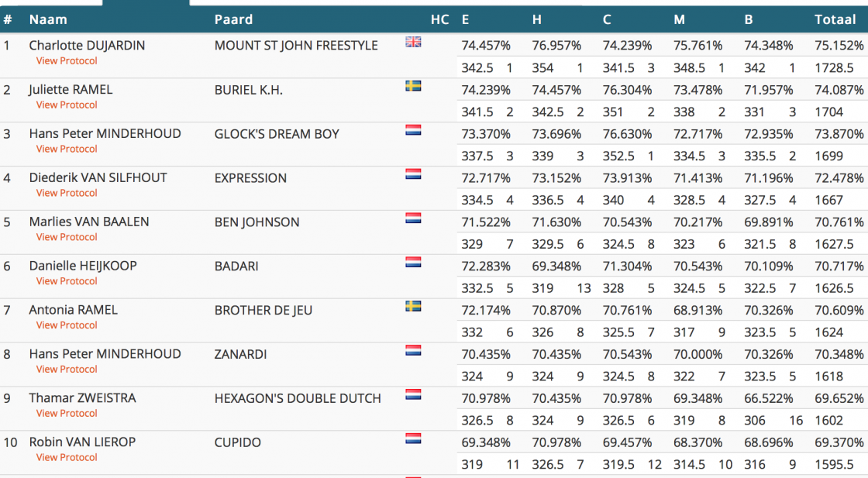View protocol of Thamar Zweistra
This screenshot has height=478, width=868.
pyautogui.click(x=67, y=413)
